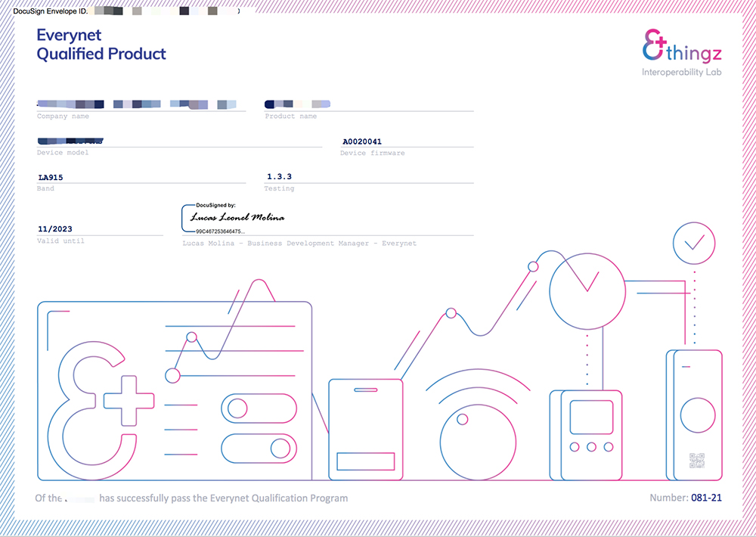The image size is (756, 537).
Task: Click the thingz Interoperability Lab logo
Action: 682,53
